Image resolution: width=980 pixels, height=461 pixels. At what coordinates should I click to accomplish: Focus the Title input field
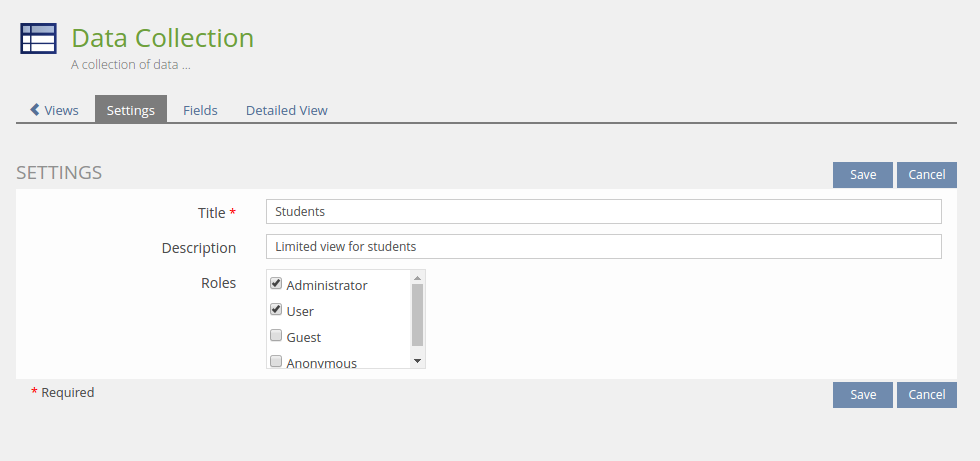point(603,212)
